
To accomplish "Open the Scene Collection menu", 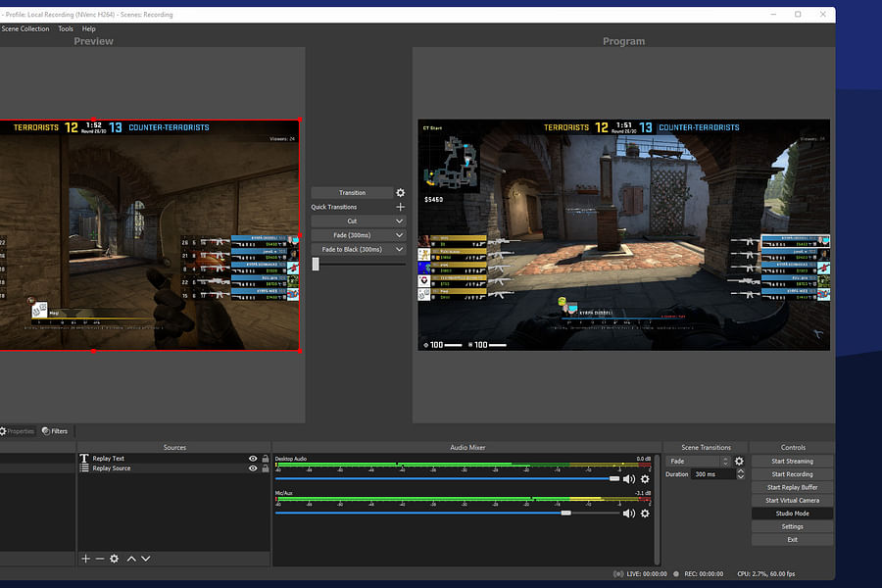I will coord(25,28).
